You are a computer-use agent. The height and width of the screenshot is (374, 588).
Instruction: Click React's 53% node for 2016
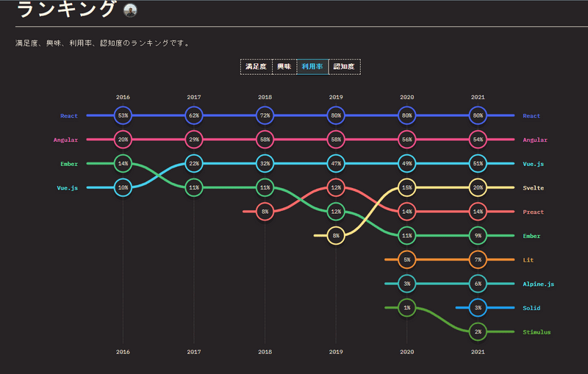[123, 115]
